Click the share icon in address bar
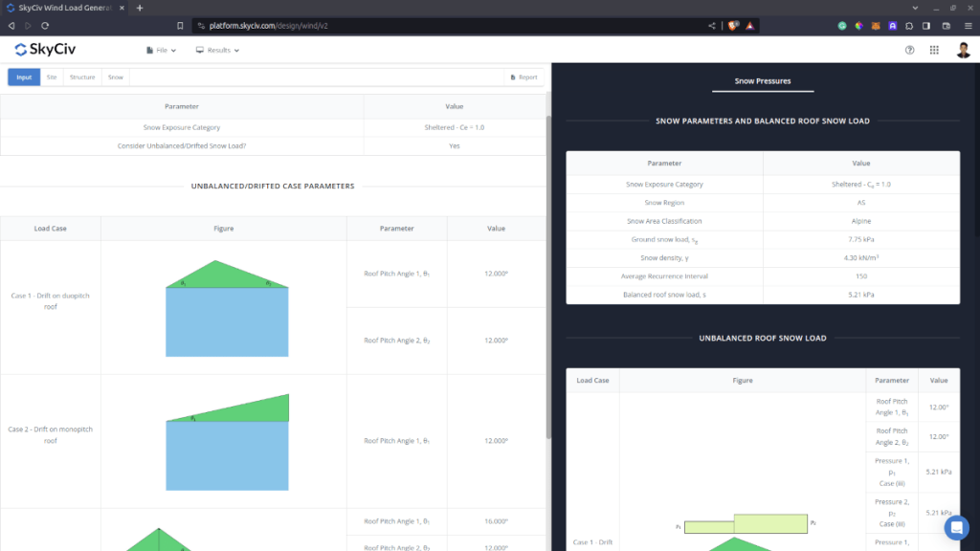This screenshot has height=551, width=980. tap(711, 26)
